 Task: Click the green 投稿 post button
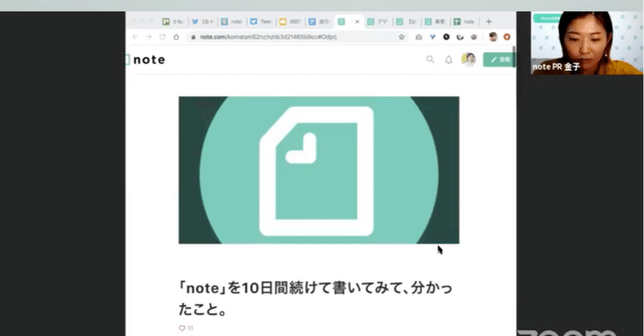point(499,59)
